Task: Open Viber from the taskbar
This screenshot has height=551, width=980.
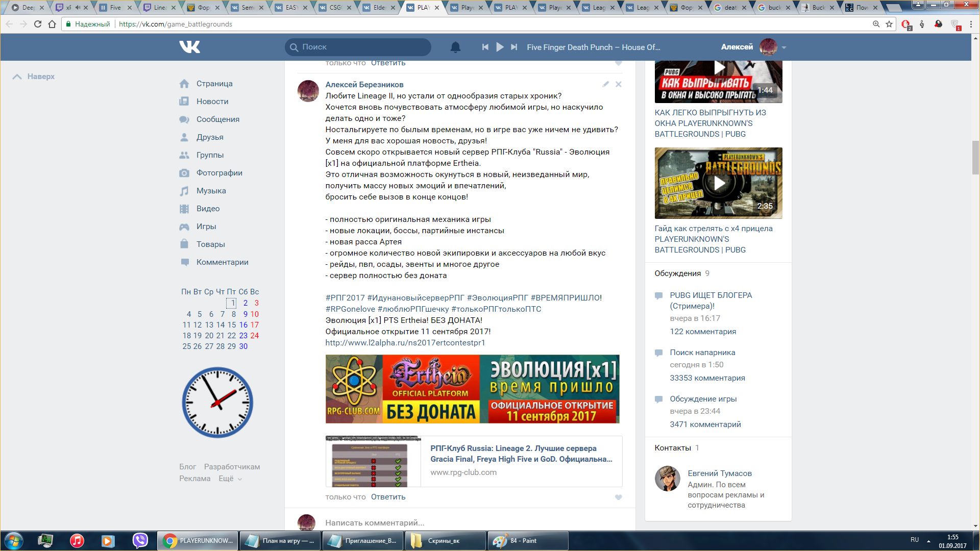Action: (140, 541)
